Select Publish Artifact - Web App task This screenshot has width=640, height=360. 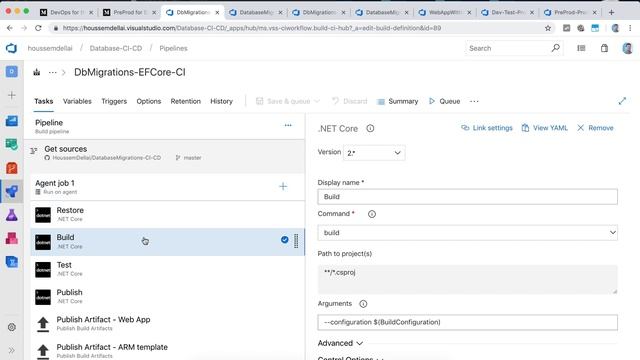[167, 323]
